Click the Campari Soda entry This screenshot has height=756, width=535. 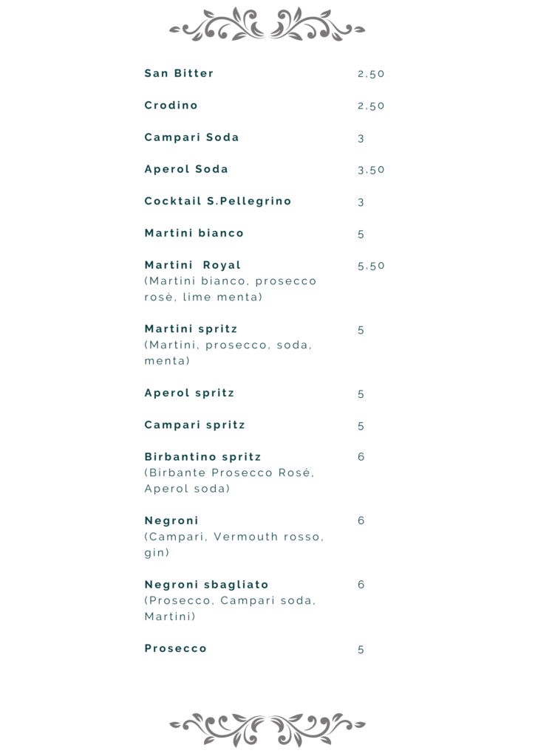coord(191,137)
